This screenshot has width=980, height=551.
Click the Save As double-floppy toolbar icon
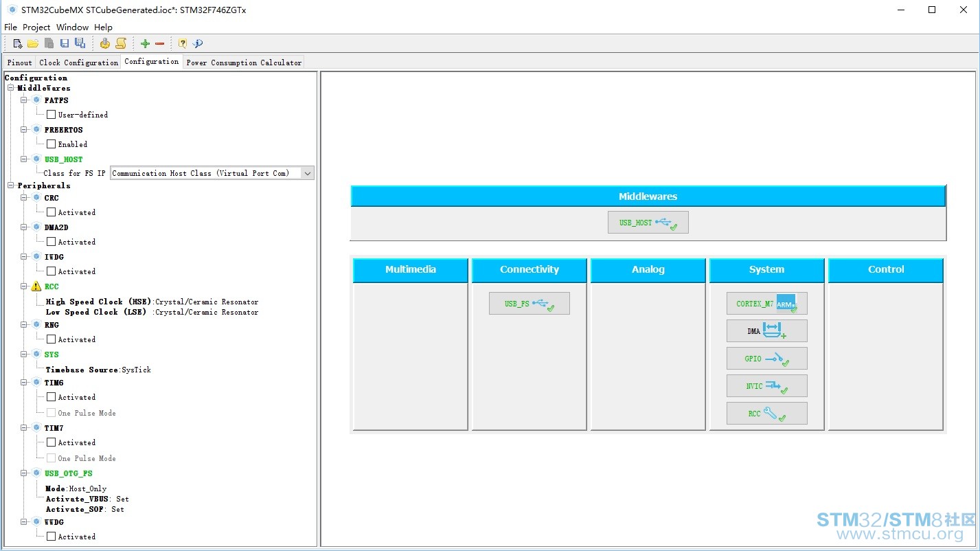point(80,43)
